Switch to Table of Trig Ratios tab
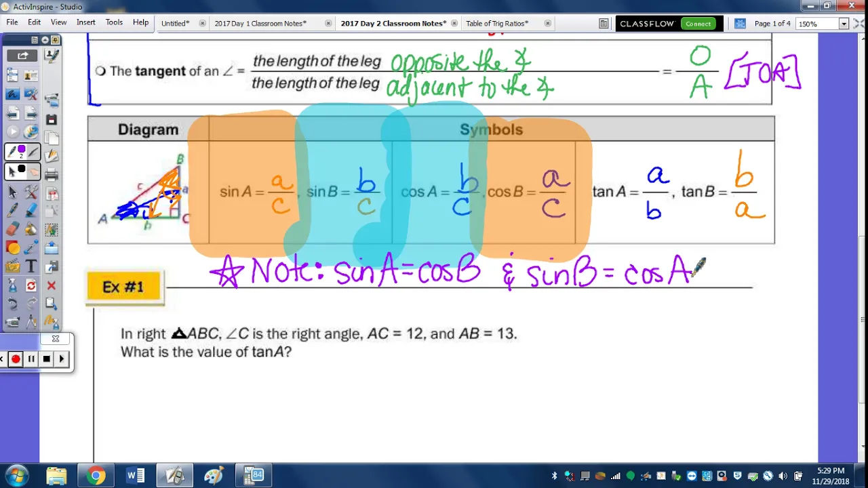 tap(497, 23)
